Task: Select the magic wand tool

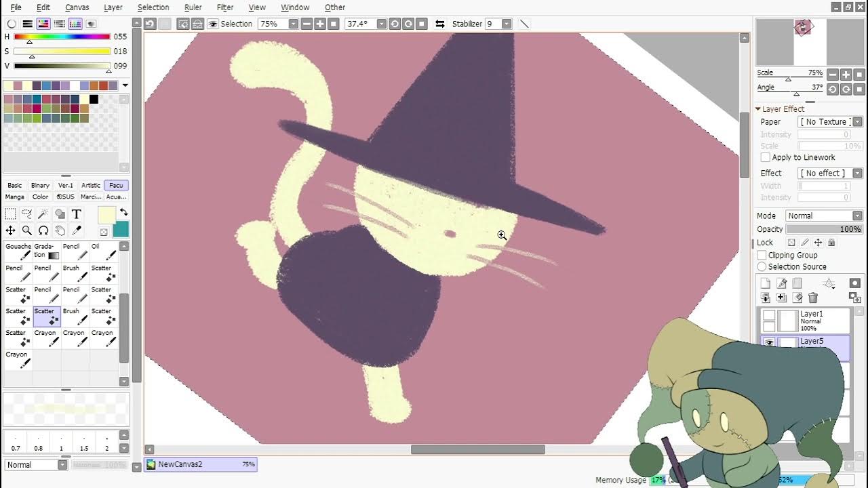Action: click(43, 214)
